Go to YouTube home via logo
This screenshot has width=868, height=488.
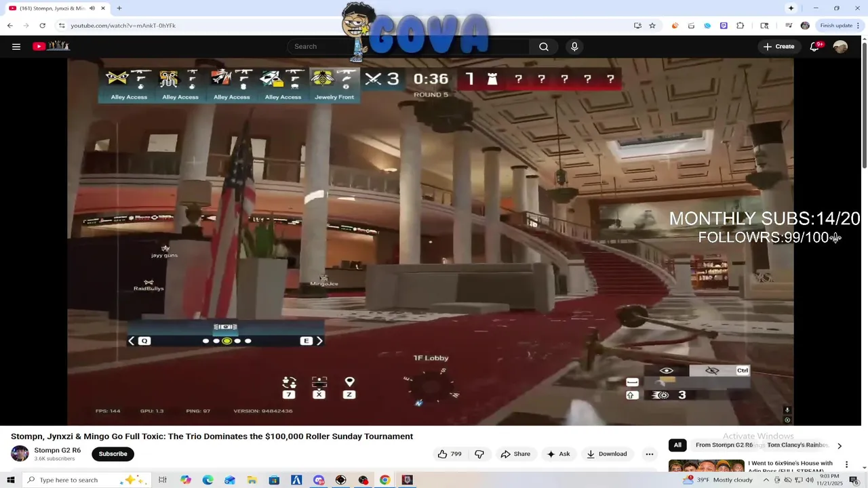[x=51, y=46]
